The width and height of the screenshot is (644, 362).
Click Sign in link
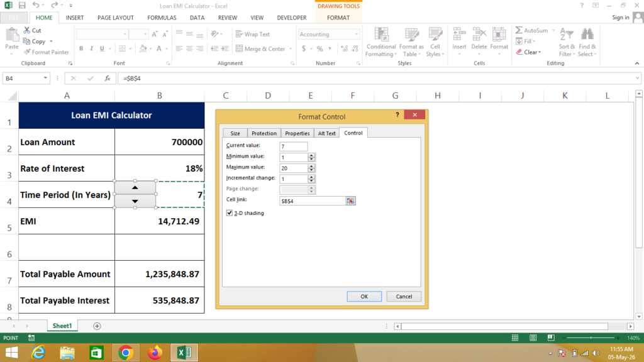pos(620,17)
